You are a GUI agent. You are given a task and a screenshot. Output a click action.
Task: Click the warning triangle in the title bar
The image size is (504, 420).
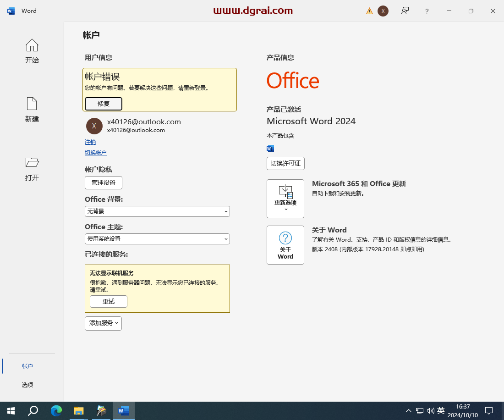click(x=369, y=11)
